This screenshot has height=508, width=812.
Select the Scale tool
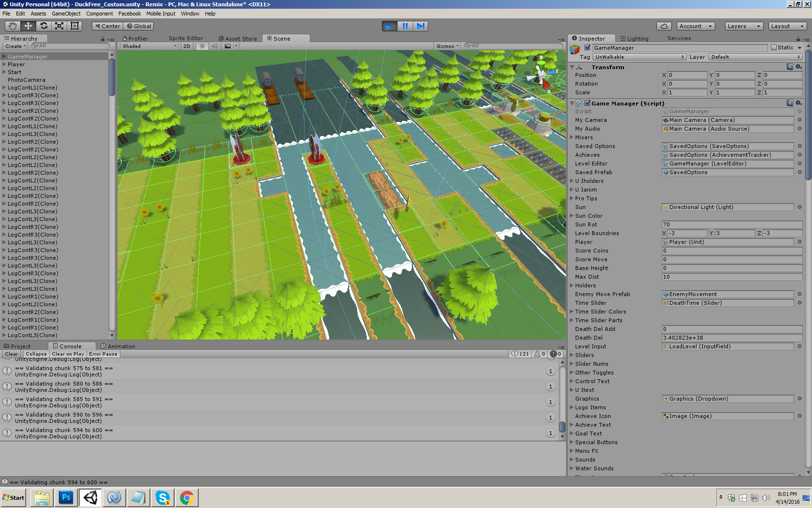click(x=59, y=26)
